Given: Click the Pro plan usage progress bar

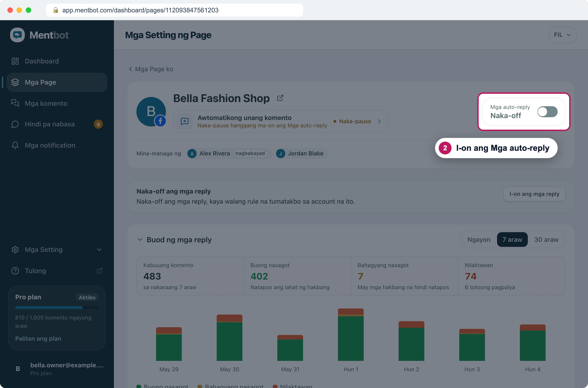Looking at the screenshot, I should pyautogui.click(x=57, y=307).
